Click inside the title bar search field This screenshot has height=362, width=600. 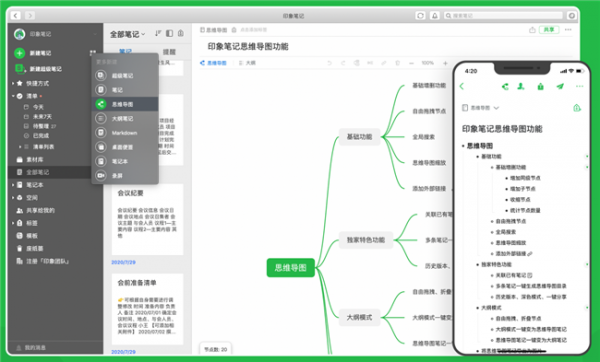503,15
